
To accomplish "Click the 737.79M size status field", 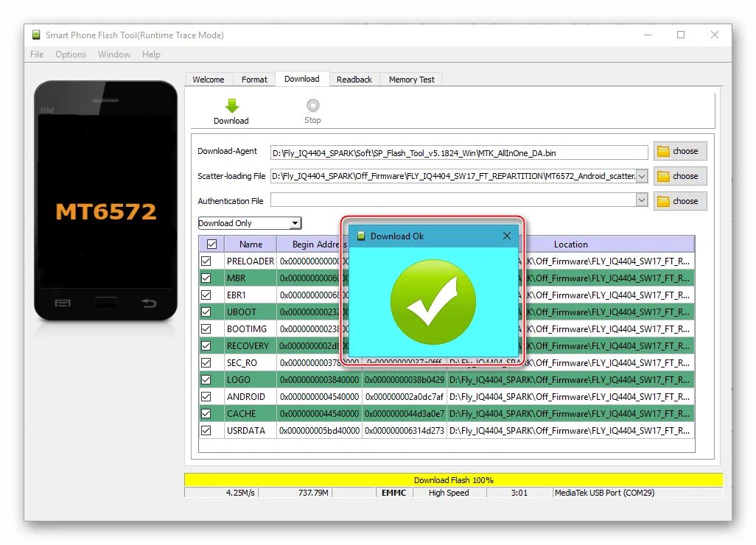I will (295, 493).
